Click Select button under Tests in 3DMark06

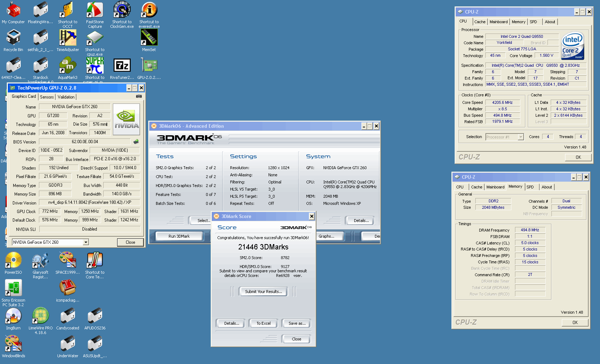pos(201,221)
